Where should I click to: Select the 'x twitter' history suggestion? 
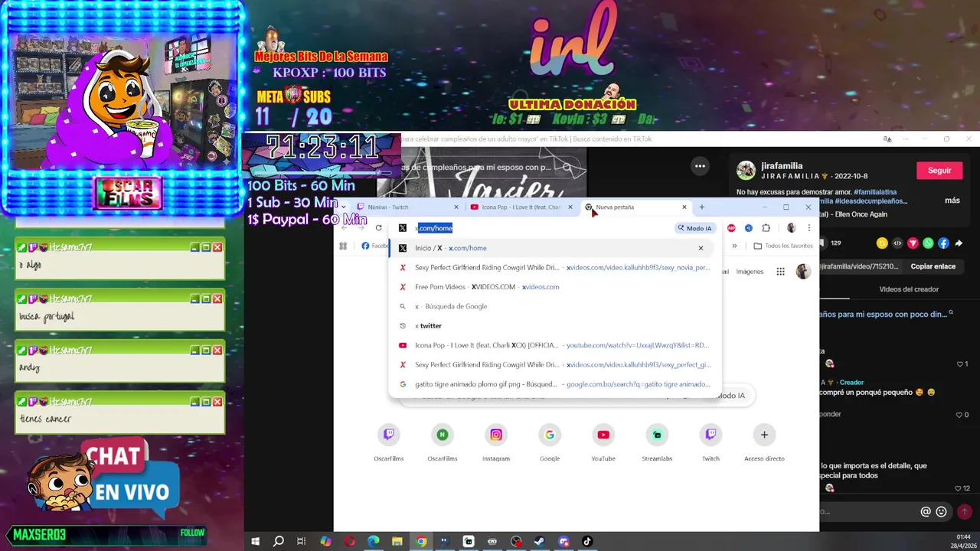(551, 325)
